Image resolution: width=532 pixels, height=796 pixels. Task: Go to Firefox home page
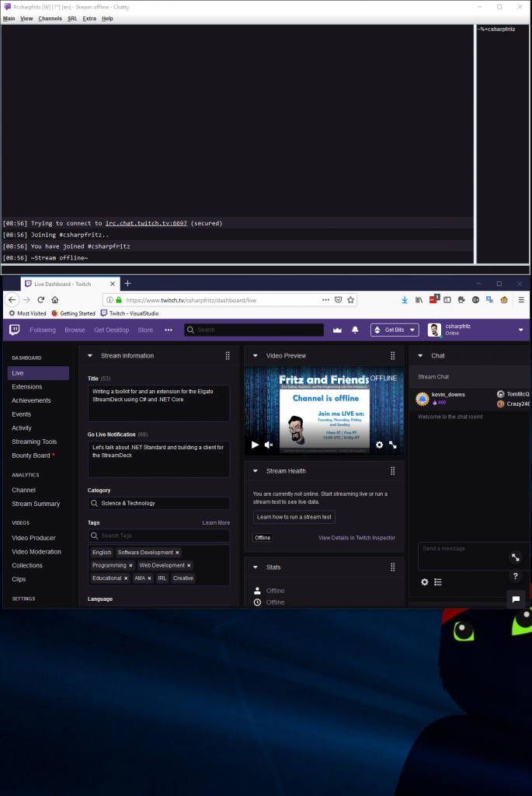(55, 300)
